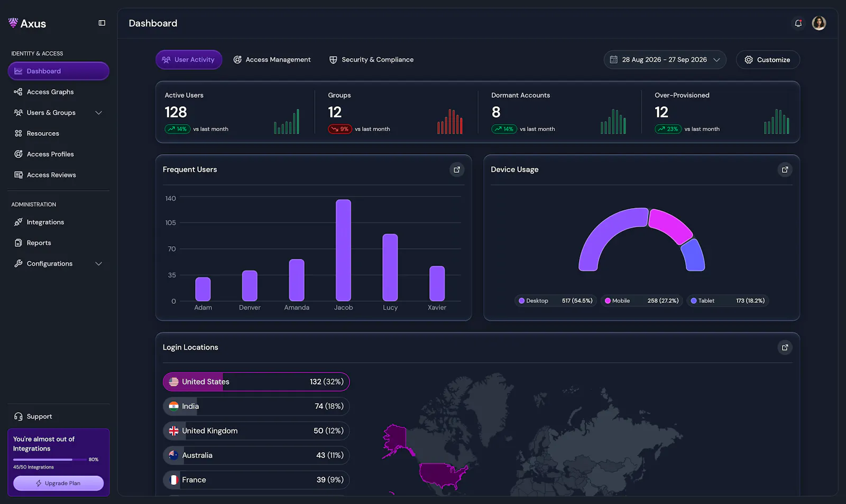This screenshot has width=846, height=504.
Task: Click Groups 9% decrease badge
Action: pos(340,129)
